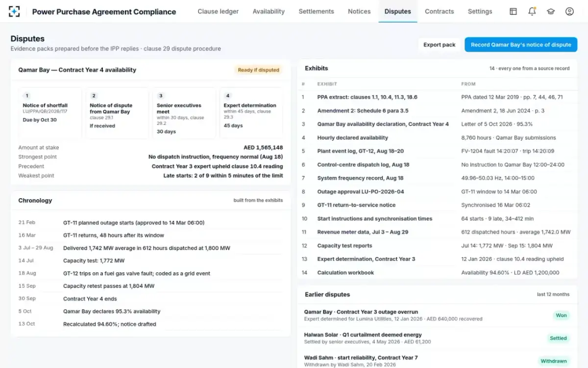This screenshot has height=368, width=588.
Task: Open exhibit 'Start instructions and synchronisation times'
Action: pos(375,219)
